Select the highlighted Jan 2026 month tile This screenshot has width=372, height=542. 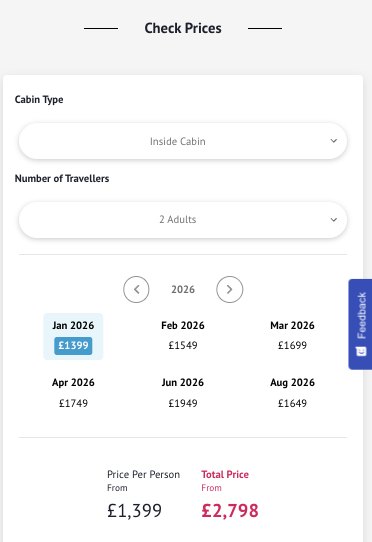(x=73, y=336)
